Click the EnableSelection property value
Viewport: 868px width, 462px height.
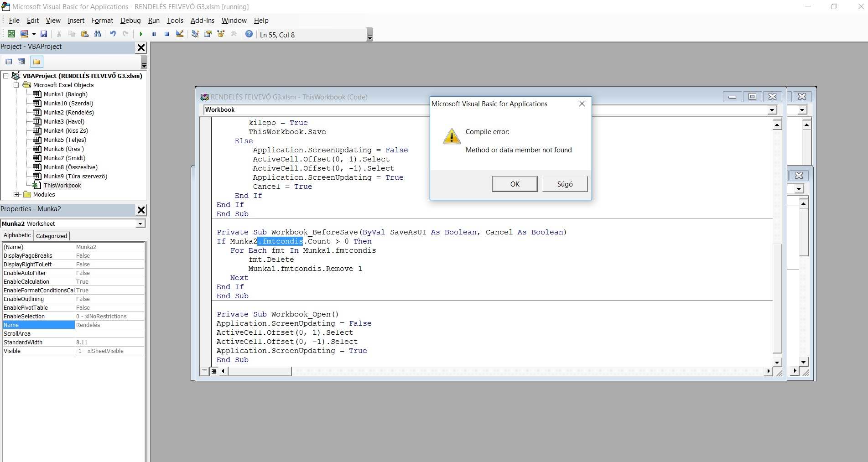click(x=109, y=316)
